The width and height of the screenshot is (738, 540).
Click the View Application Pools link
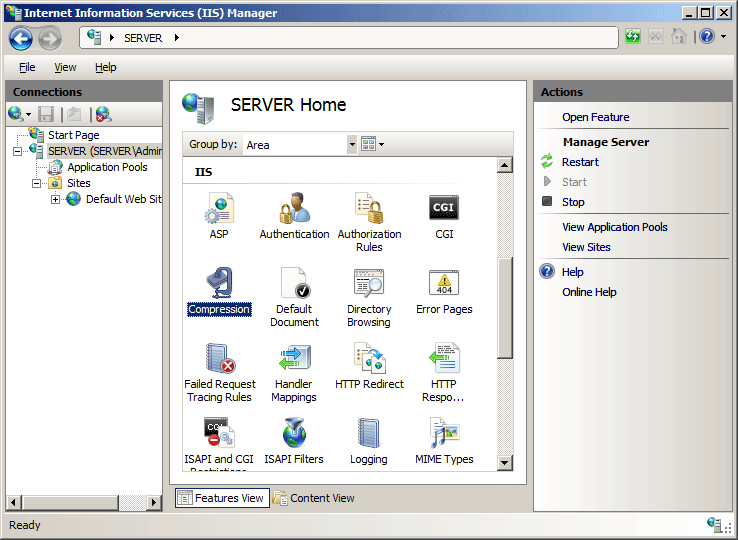point(614,227)
